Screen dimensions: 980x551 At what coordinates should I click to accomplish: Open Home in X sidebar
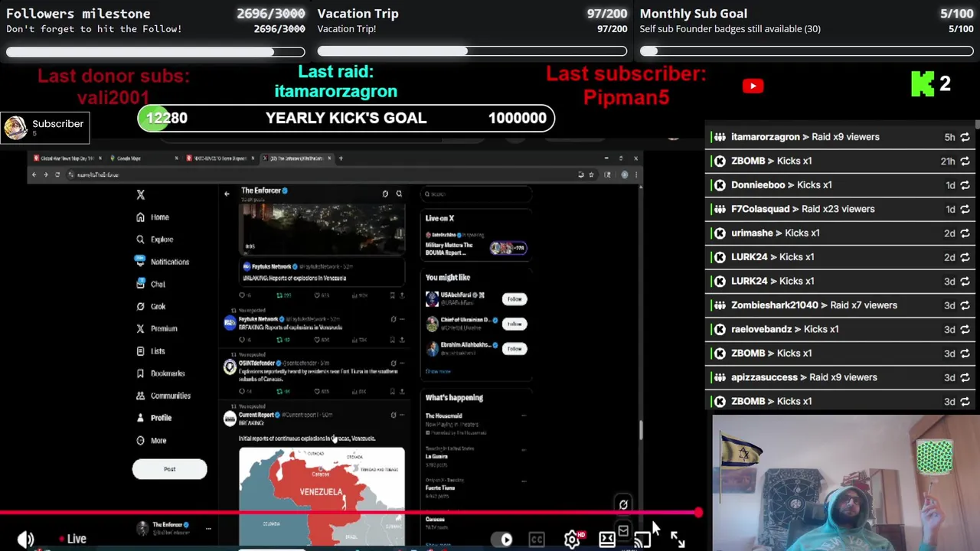(152, 217)
